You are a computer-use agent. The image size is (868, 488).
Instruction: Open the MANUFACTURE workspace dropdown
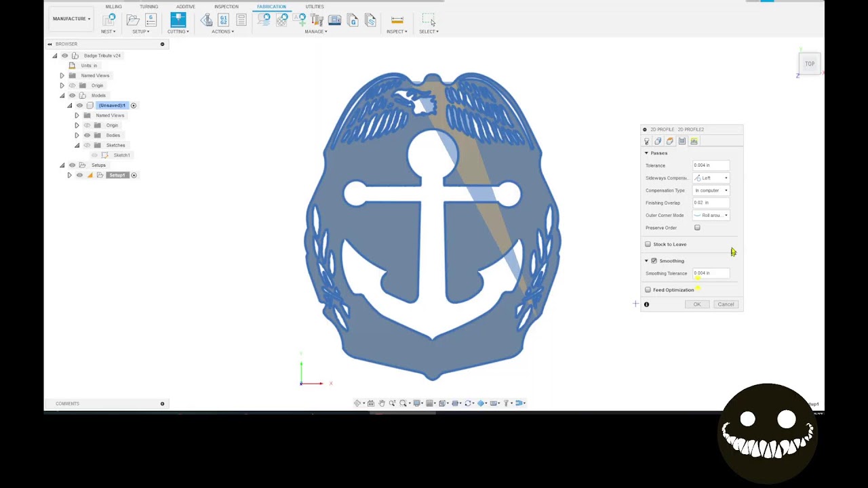pyautogui.click(x=72, y=19)
